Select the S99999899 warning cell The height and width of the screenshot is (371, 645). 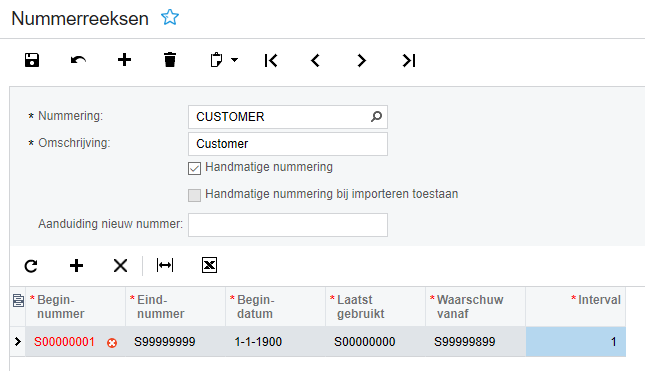tap(476, 342)
